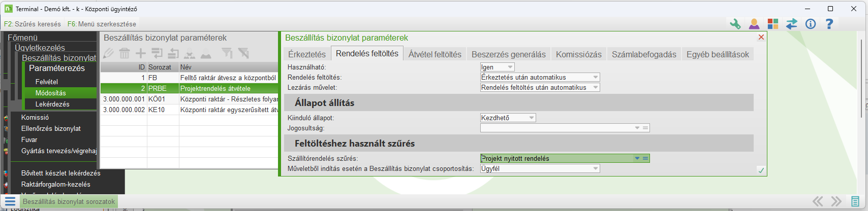This screenshot has height=211, width=868.
Task: Click the Név column header
Action: (229, 67)
